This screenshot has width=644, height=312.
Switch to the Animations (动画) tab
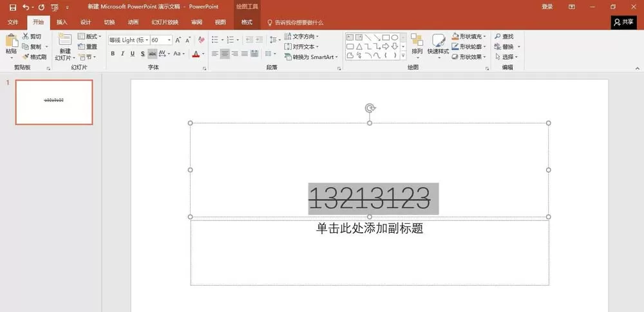coord(133,22)
